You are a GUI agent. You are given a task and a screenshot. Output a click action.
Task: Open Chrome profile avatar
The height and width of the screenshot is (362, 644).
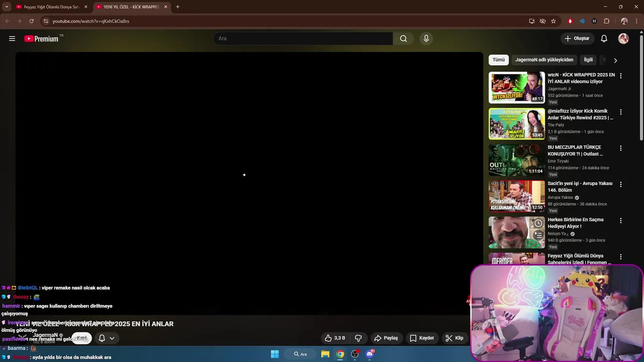[624, 21]
